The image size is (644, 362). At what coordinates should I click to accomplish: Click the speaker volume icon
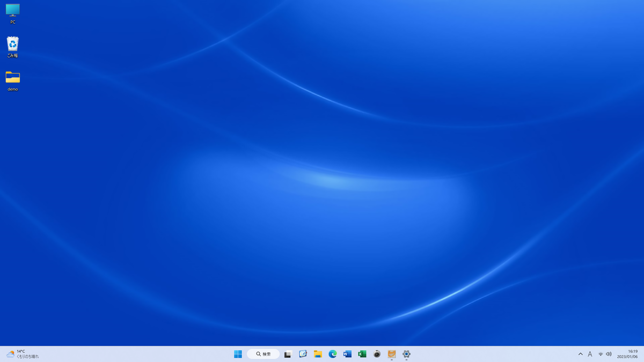pyautogui.click(x=609, y=354)
